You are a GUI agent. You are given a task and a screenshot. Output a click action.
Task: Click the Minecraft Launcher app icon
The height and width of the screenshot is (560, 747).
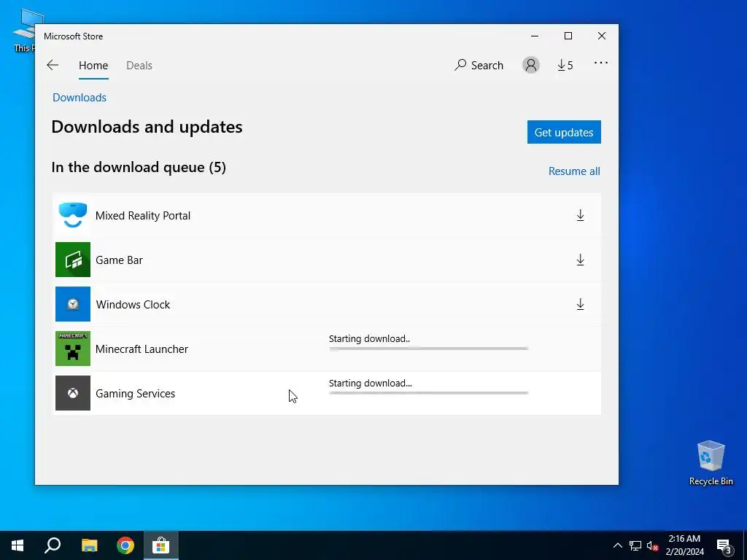(73, 349)
